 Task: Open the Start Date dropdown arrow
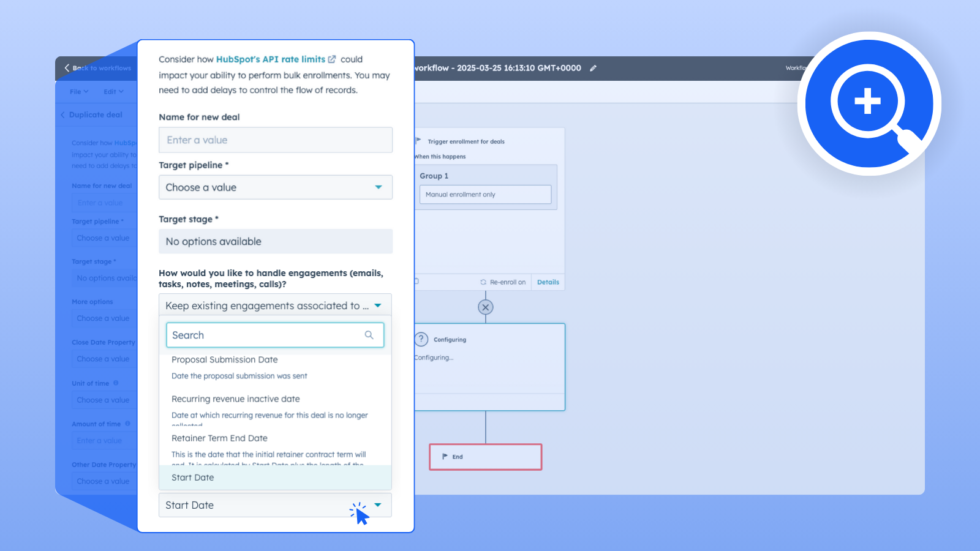pos(378,505)
